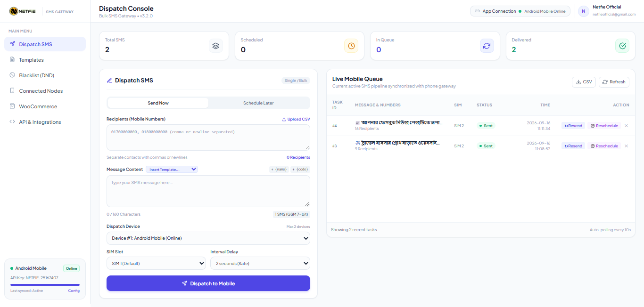The width and height of the screenshot is (644, 307).
Task: Open the Dispatch SMS menu item
Action: (45, 44)
